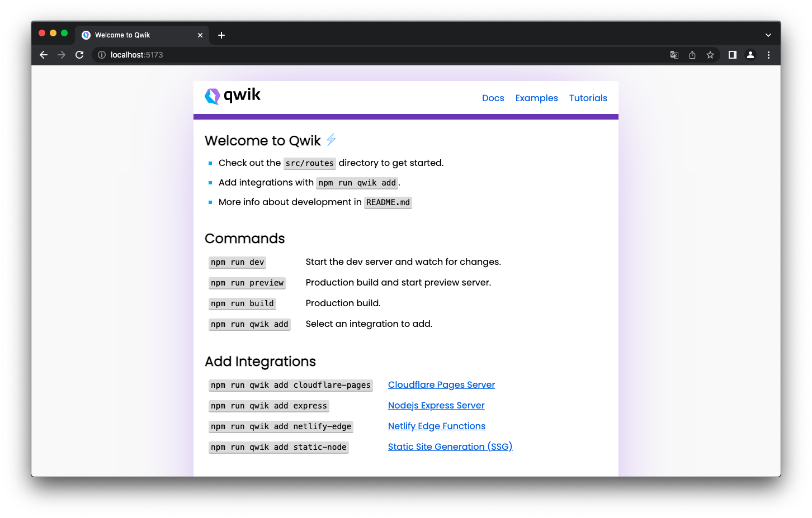812x518 pixels.
Task: Click 'npm run qwik add' in Commands table
Action: click(249, 324)
